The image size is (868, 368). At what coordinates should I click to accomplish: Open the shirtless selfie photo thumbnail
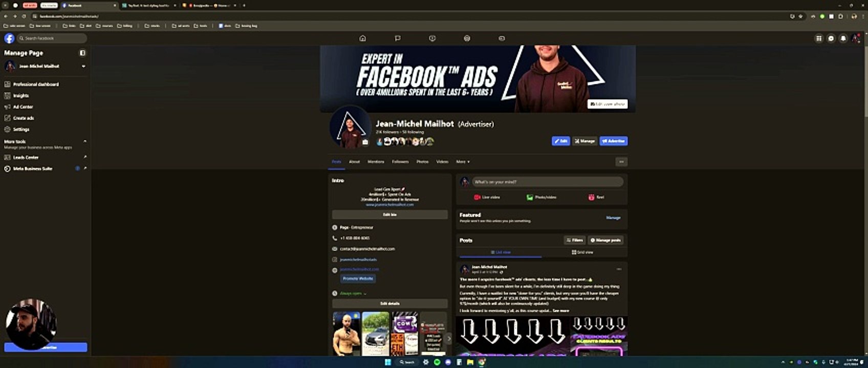pyautogui.click(x=346, y=334)
